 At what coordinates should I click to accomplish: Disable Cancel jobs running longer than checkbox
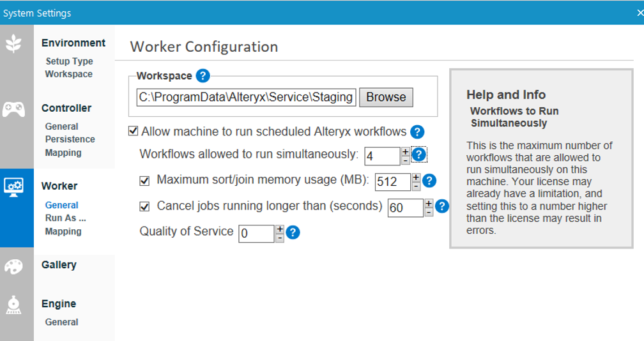click(144, 206)
